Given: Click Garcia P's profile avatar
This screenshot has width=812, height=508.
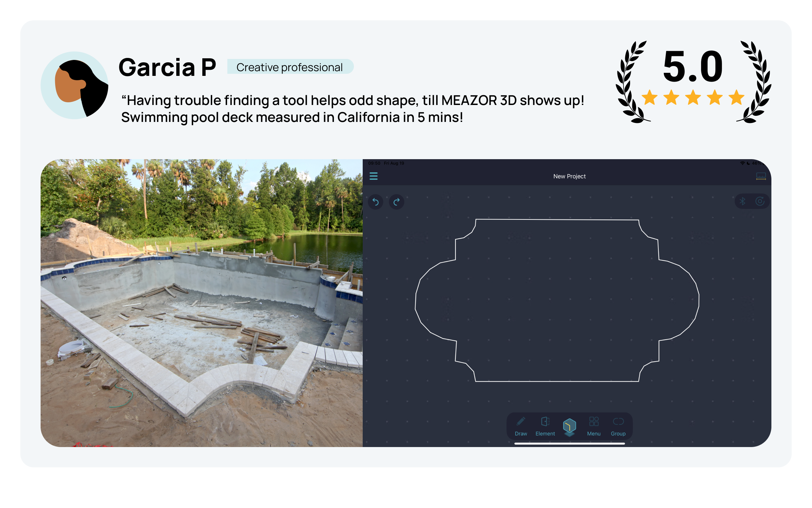Looking at the screenshot, I should (74, 85).
